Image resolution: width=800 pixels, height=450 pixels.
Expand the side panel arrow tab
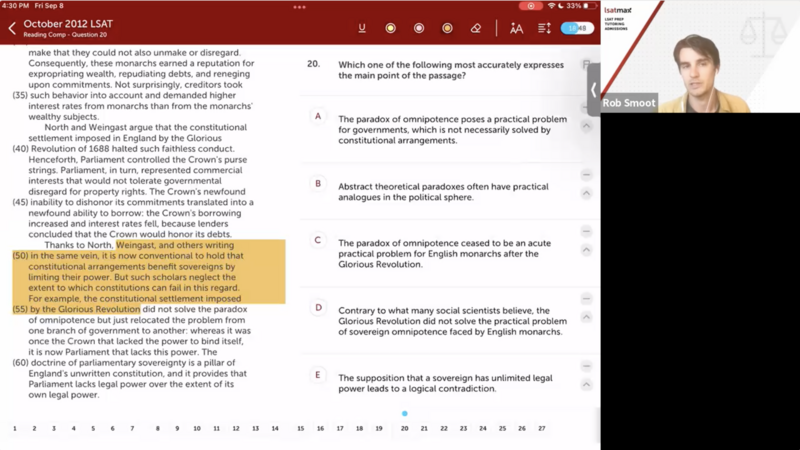click(x=593, y=90)
